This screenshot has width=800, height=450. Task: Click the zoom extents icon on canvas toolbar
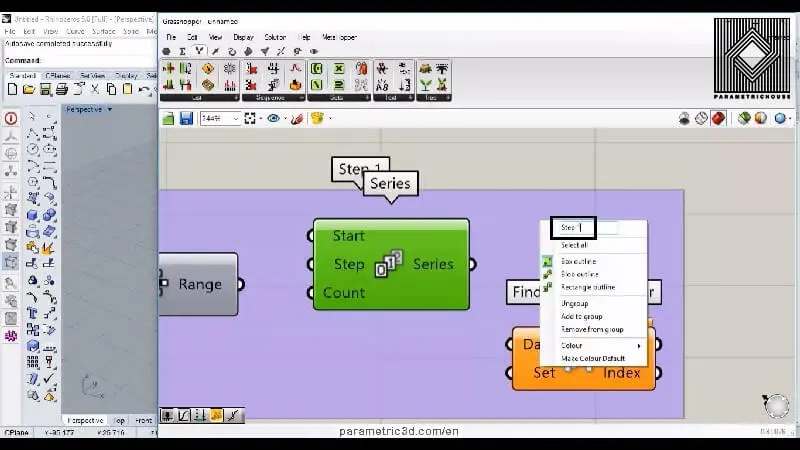click(x=250, y=118)
